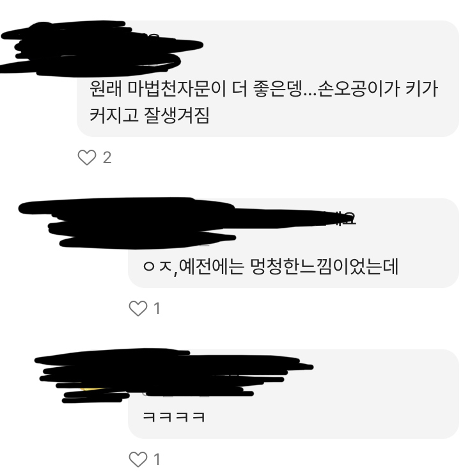
Task: Open the like count showing 2
Action: pyautogui.click(x=107, y=157)
